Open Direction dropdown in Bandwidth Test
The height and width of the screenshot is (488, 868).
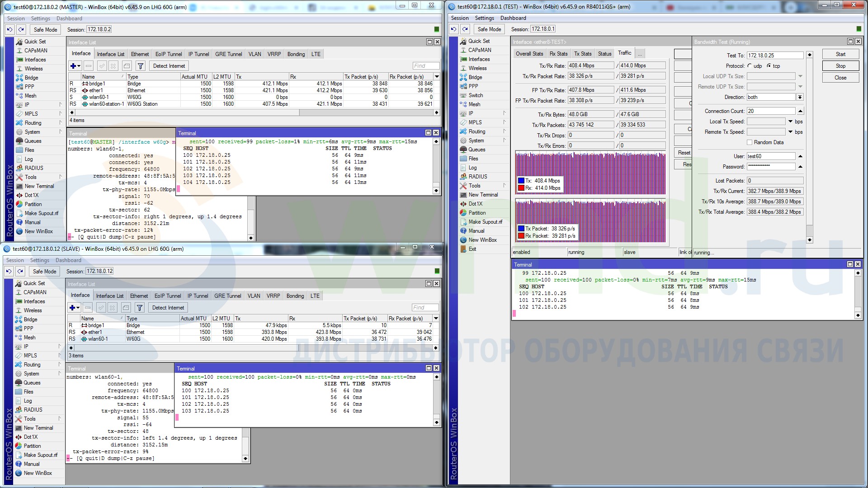[800, 97]
